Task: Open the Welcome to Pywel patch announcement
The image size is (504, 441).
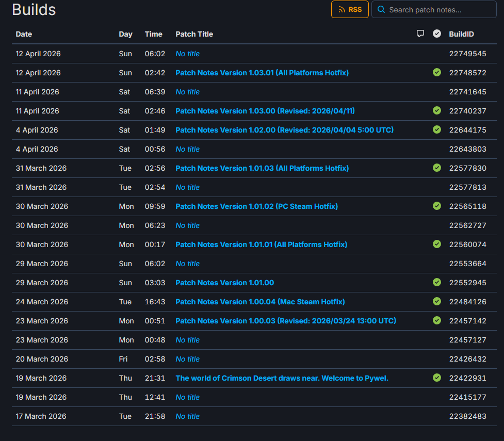Action: click(282, 378)
